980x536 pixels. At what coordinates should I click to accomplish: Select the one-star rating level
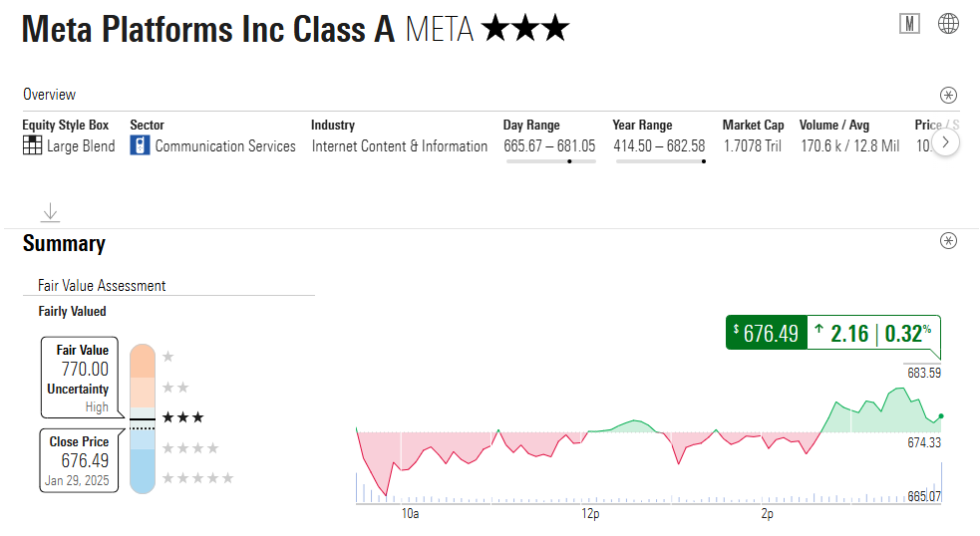tap(167, 357)
